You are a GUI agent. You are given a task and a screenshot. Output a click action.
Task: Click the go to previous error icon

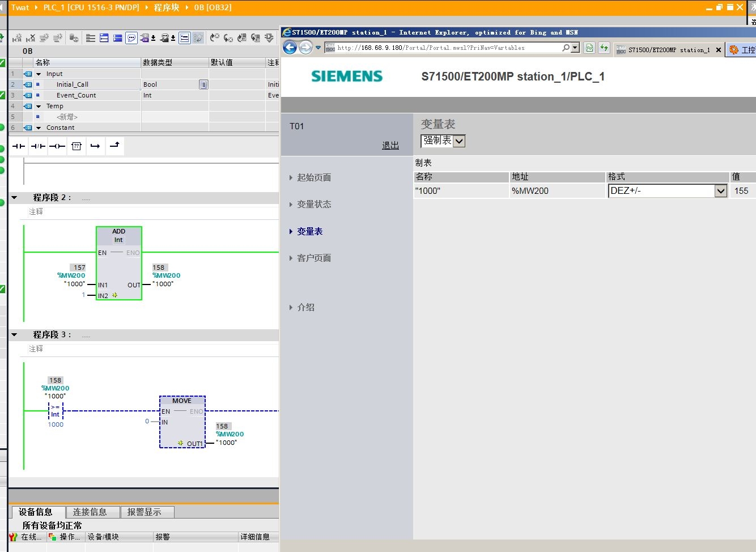[214, 38]
